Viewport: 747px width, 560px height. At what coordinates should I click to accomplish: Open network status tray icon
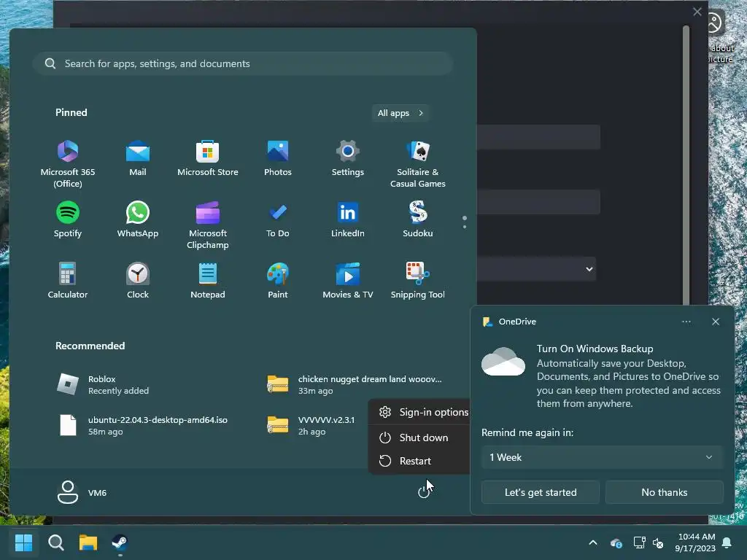click(639, 542)
